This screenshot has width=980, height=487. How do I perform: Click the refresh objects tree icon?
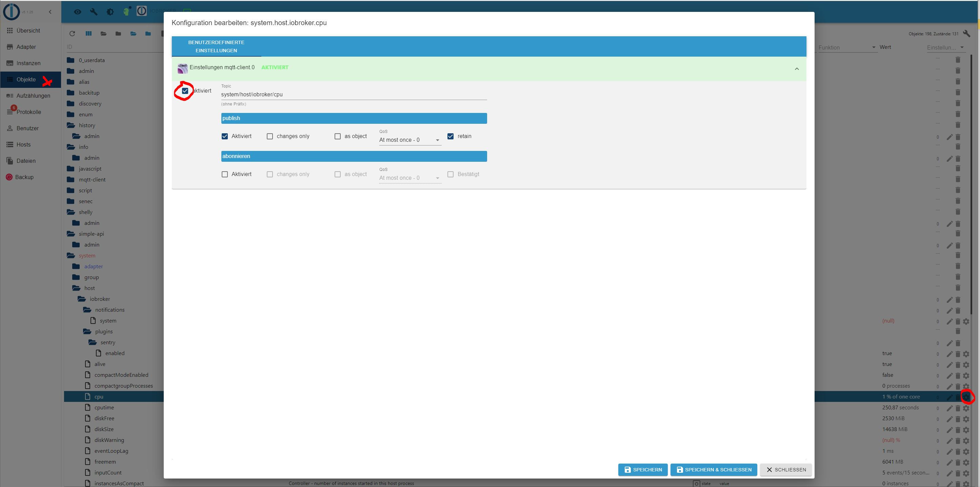(x=72, y=34)
